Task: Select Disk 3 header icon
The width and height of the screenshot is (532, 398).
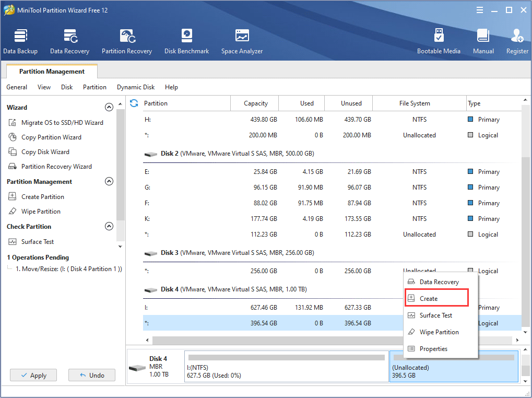Action: coord(151,253)
